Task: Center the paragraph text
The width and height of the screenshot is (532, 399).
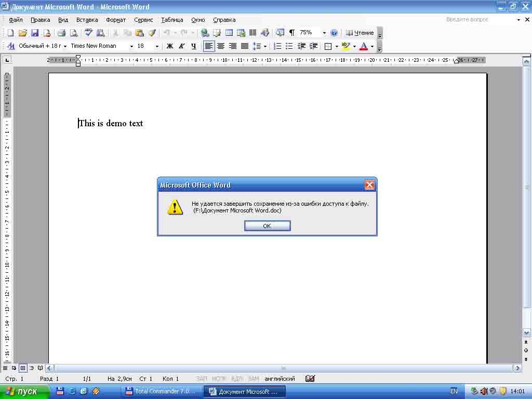Action: [x=220, y=46]
